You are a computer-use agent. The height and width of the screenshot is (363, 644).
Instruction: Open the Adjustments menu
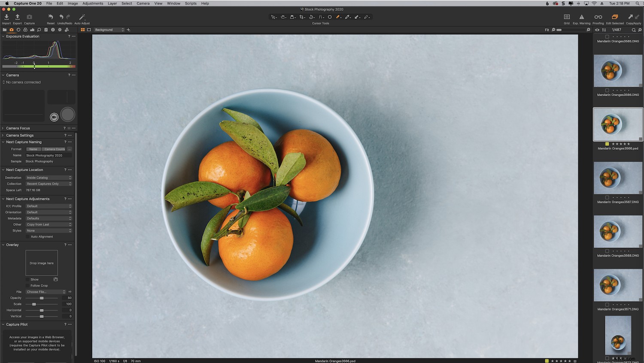92,3
